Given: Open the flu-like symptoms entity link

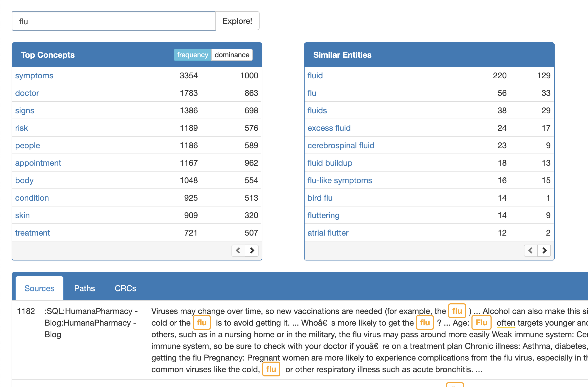Looking at the screenshot, I should click(x=340, y=181).
